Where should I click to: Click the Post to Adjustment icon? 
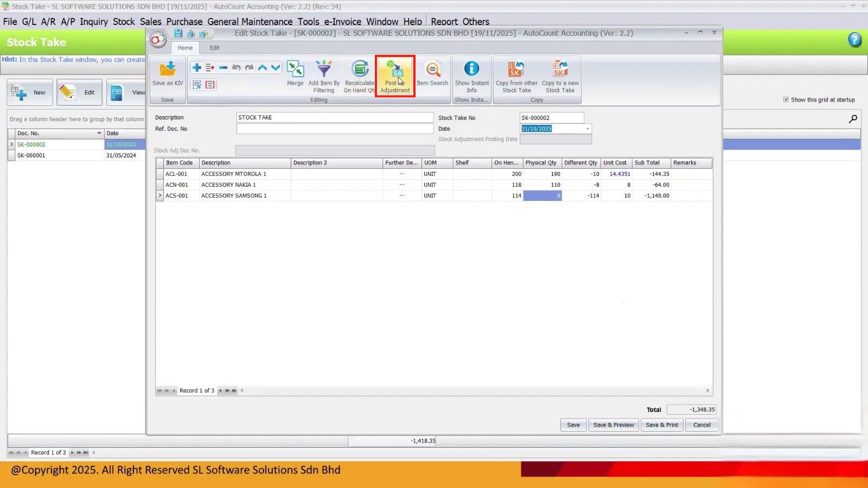[x=395, y=71]
